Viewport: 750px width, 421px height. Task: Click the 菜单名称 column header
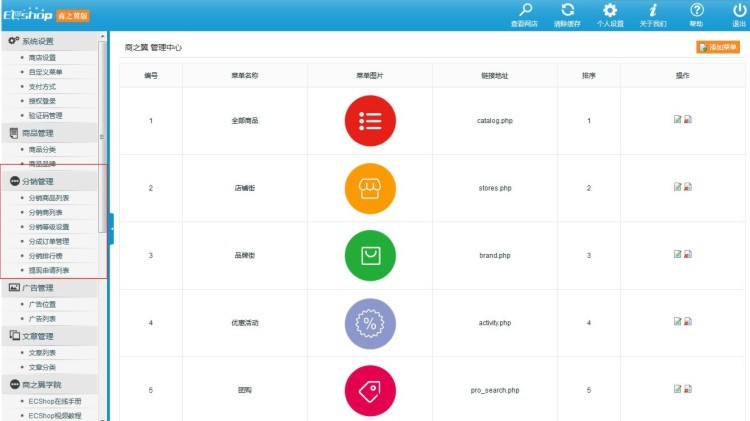pyautogui.click(x=244, y=75)
